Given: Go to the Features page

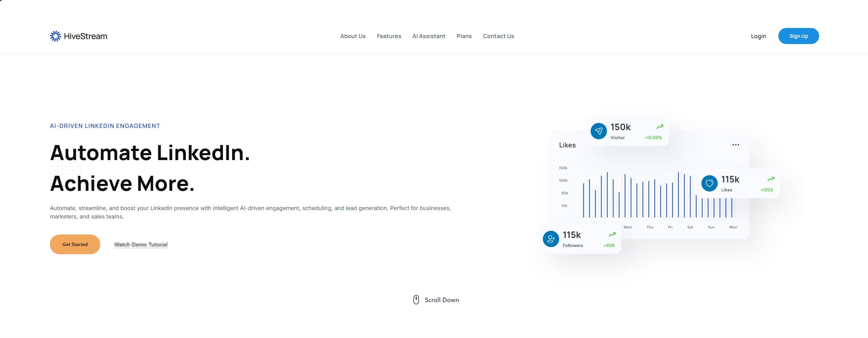Looking at the screenshot, I should [x=389, y=36].
